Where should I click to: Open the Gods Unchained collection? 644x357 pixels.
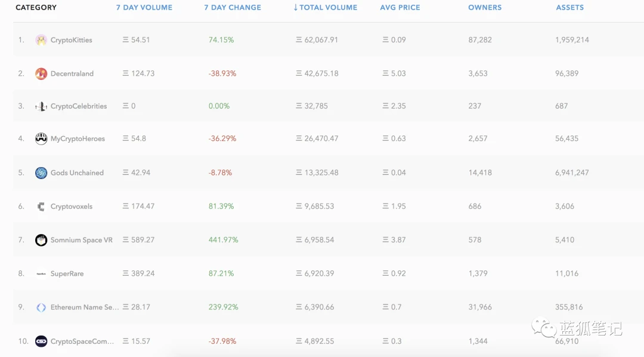tap(77, 173)
